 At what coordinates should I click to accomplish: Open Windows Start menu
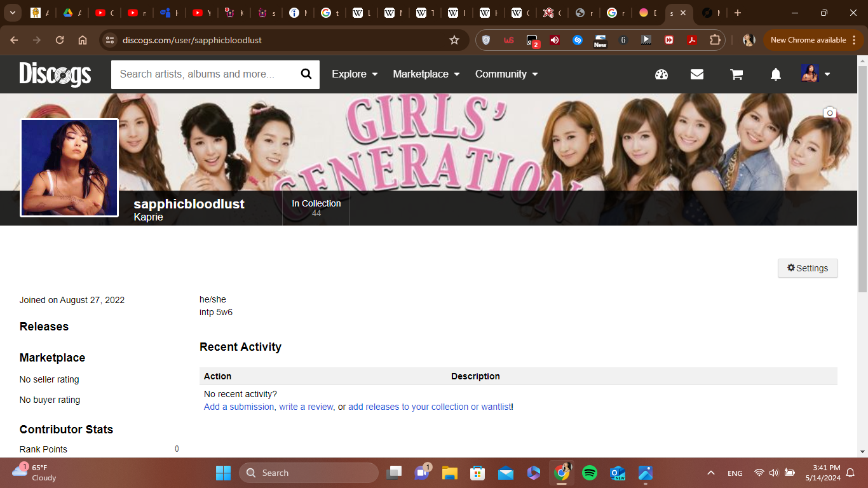click(223, 473)
